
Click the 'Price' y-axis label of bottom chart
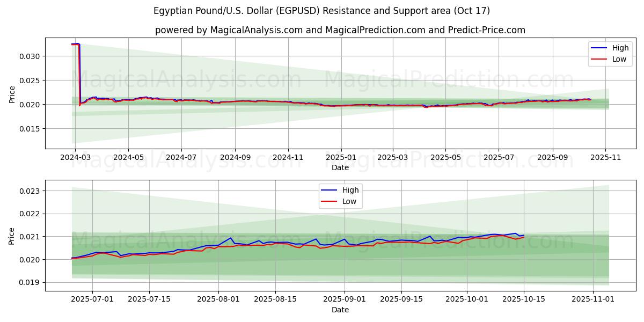pos(12,236)
